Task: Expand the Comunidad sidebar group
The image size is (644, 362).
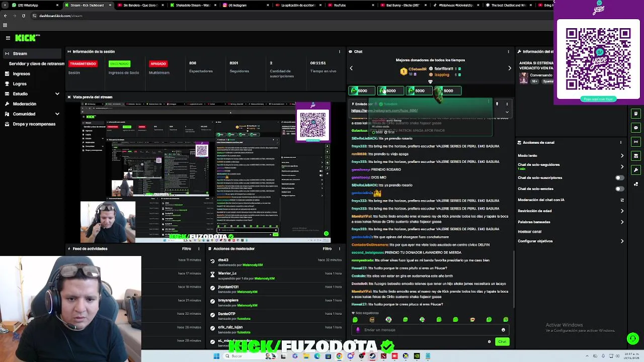Action: 32,114
